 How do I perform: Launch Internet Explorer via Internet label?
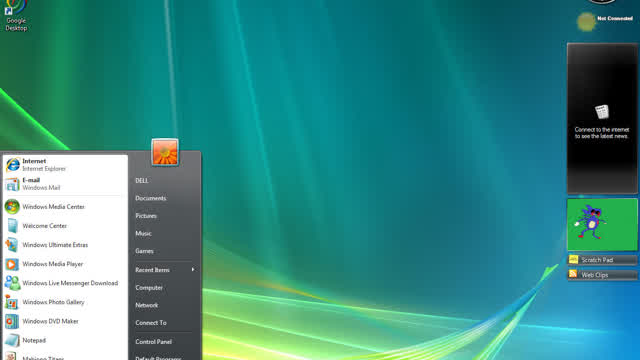[x=34, y=161]
